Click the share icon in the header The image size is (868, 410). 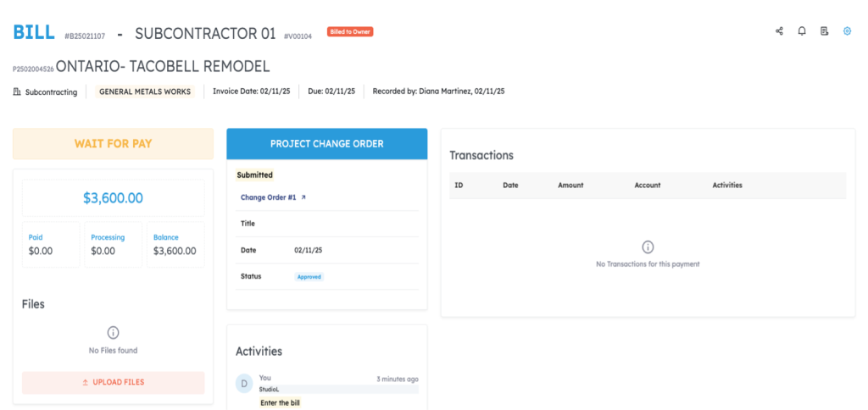pos(779,31)
